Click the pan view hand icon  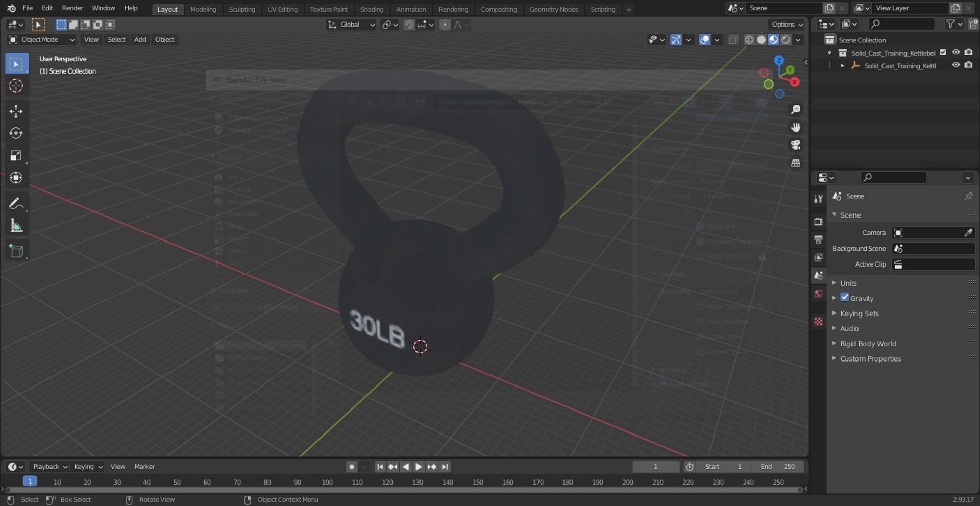(796, 127)
